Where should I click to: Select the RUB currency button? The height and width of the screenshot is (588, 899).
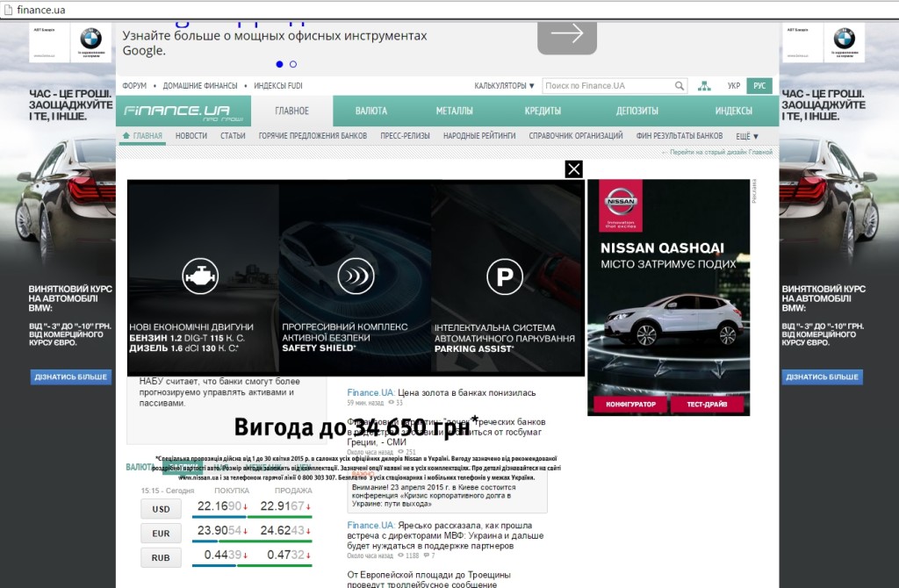[x=162, y=557]
